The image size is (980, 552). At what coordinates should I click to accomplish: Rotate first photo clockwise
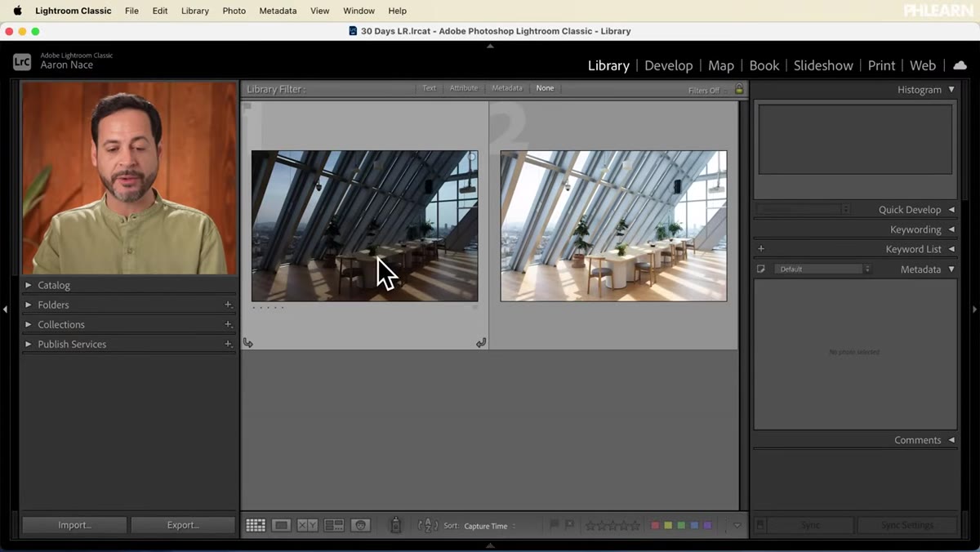pos(481,343)
